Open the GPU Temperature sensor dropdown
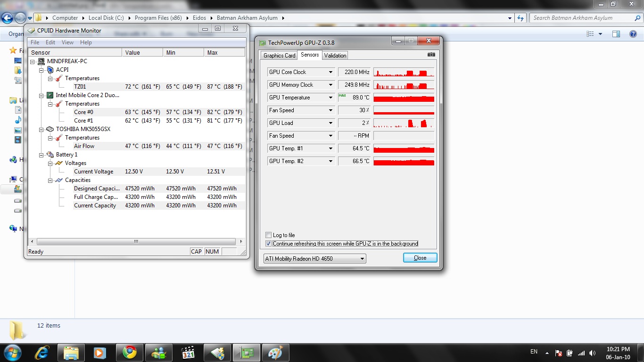The image size is (644, 362). point(331,98)
